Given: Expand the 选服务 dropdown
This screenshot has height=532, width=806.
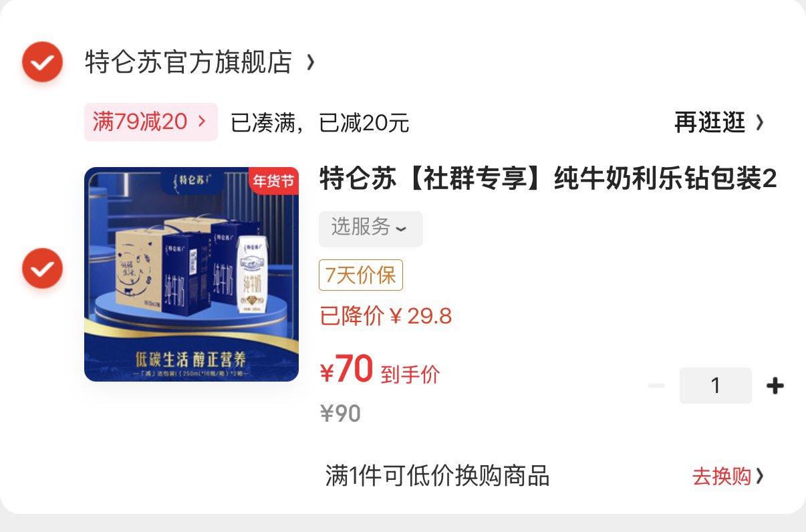Looking at the screenshot, I should [x=371, y=229].
